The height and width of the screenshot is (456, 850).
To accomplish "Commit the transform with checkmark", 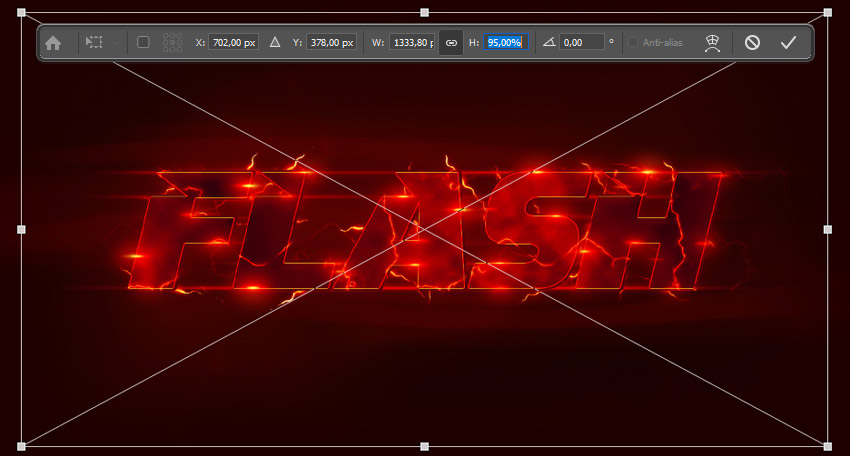I will click(x=788, y=42).
